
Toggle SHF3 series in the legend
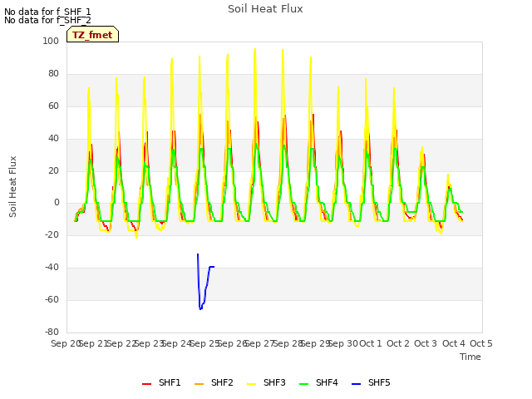click(x=266, y=382)
